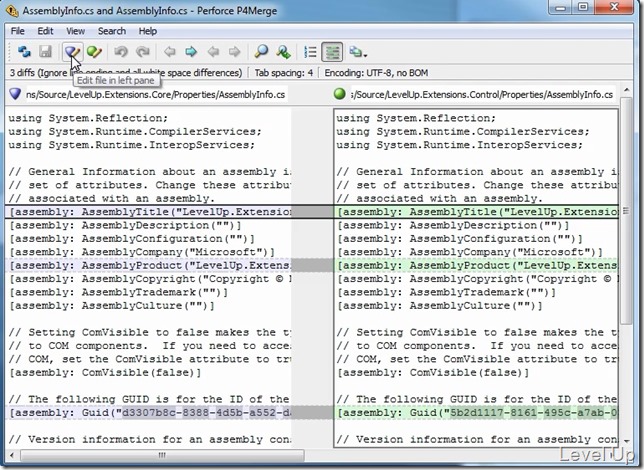Click the green AssemblyTitle line in right pane
This screenshot has height=470, width=644.
coord(476,212)
